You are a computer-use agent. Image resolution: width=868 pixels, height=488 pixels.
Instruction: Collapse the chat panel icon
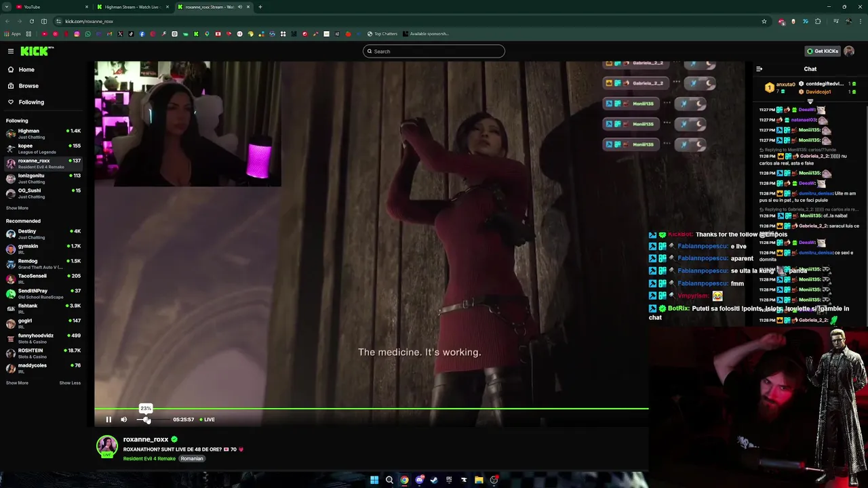759,69
